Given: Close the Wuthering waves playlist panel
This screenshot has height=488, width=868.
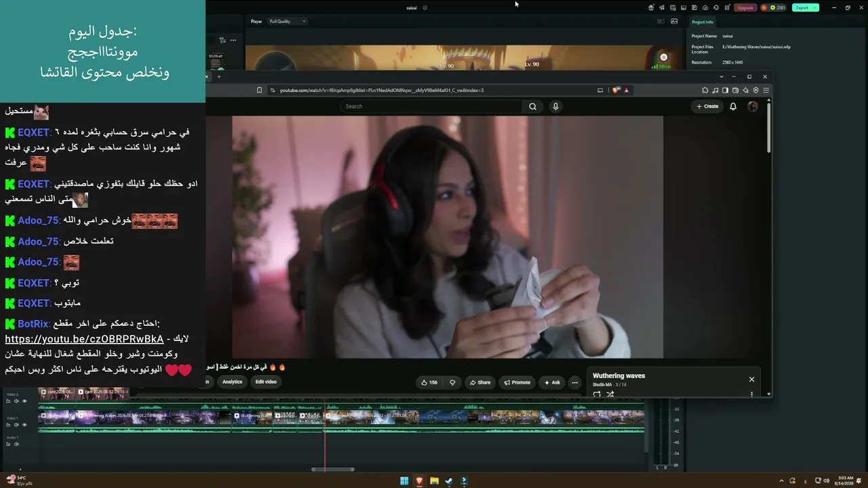Looking at the screenshot, I should tap(751, 380).
